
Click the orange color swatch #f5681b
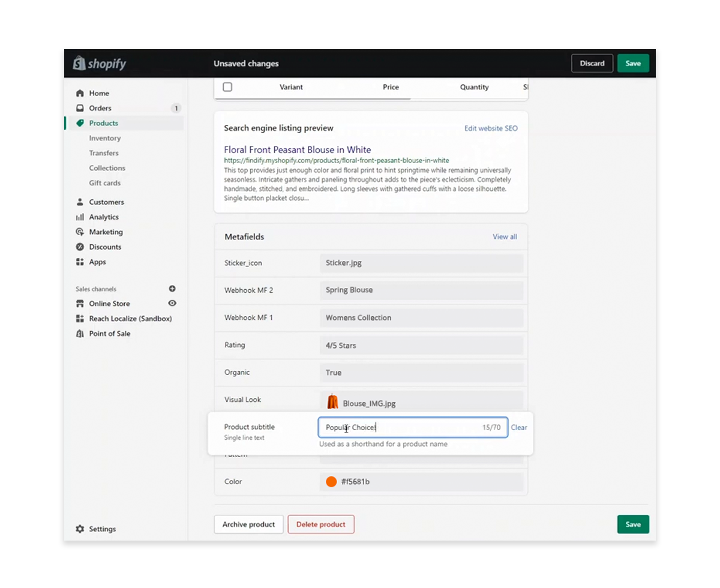point(331,482)
